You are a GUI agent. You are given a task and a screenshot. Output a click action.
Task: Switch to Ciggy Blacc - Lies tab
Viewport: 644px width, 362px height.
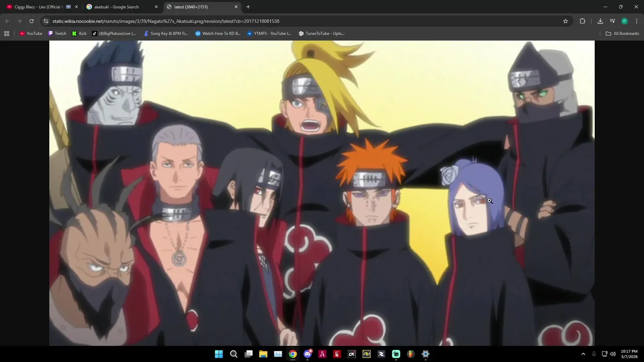point(41,7)
